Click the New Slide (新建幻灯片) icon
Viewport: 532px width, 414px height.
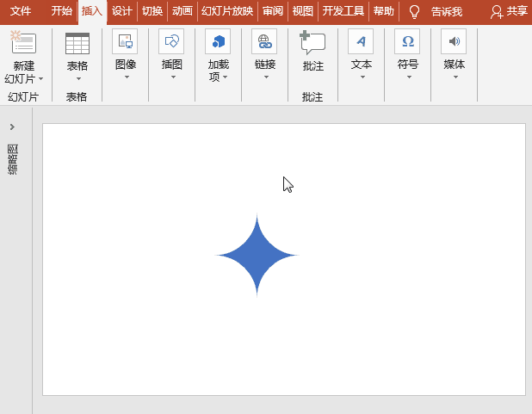(x=23, y=43)
